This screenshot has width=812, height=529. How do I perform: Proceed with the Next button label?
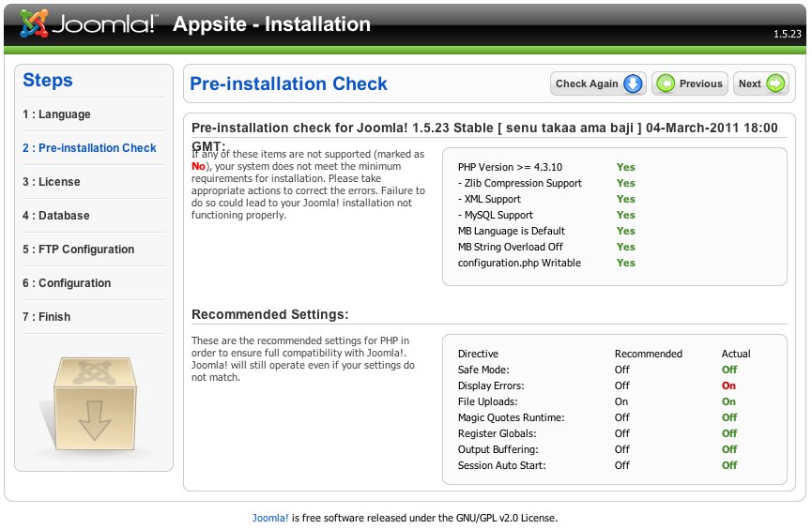pos(749,83)
